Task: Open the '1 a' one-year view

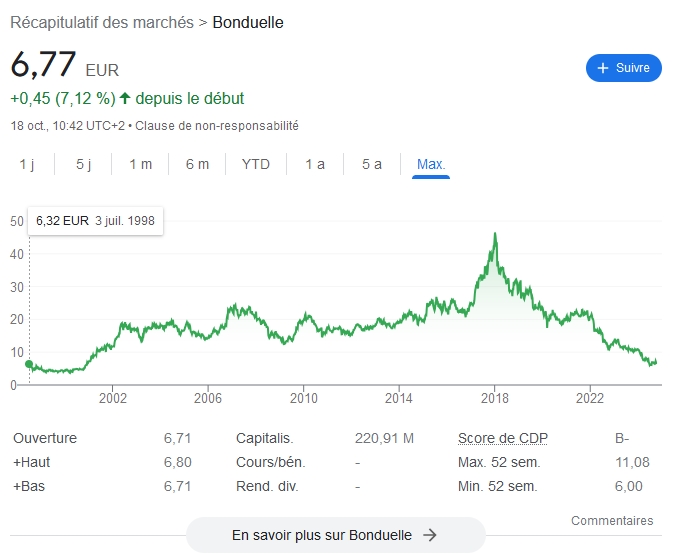Action: pos(315,164)
